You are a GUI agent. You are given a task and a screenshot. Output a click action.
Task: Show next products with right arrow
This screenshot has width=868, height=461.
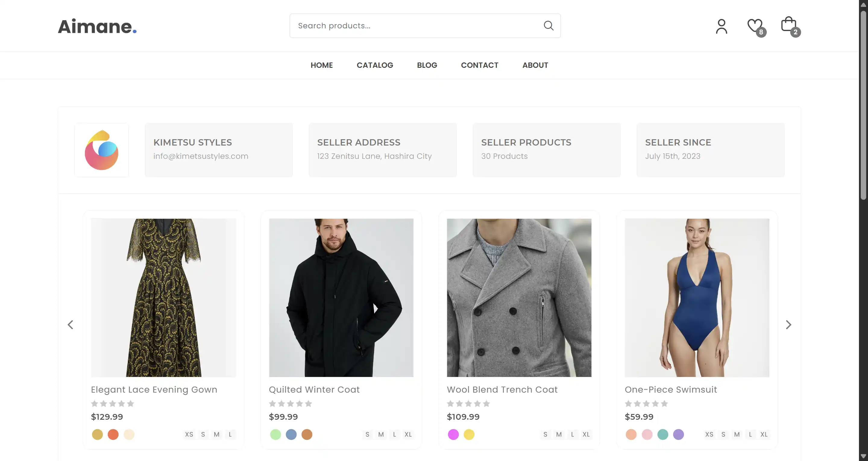[x=788, y=325]
